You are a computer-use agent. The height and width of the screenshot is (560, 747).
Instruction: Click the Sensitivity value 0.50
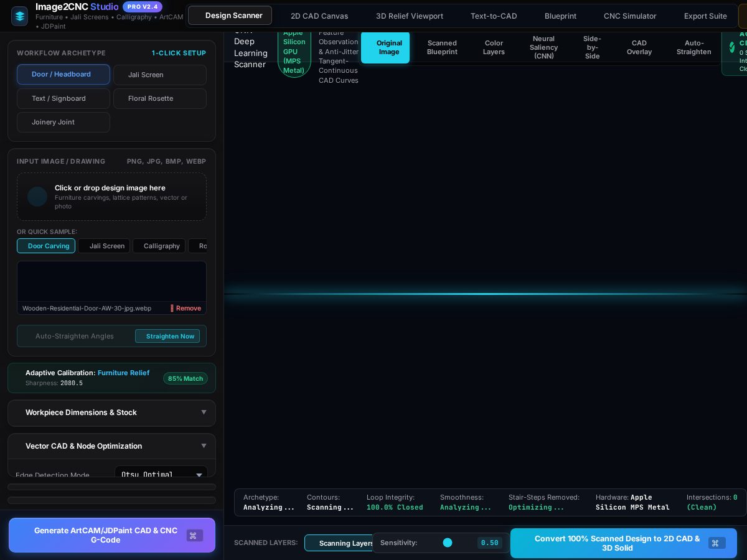click(490, 543)
